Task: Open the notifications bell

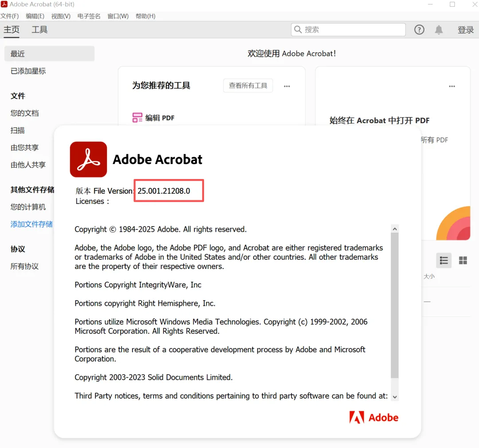Action: pyautogui.click(x=439, y=30)
